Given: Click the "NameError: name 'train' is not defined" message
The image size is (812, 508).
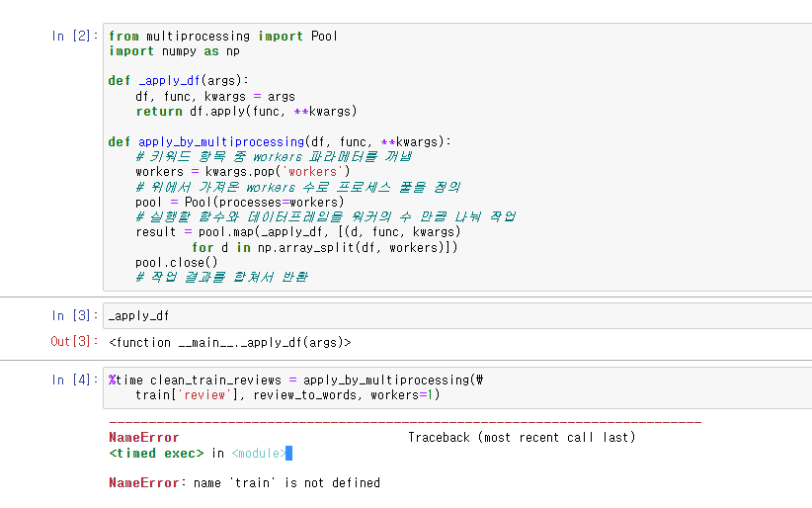Looking at the screenshot, I should point(244,483).
